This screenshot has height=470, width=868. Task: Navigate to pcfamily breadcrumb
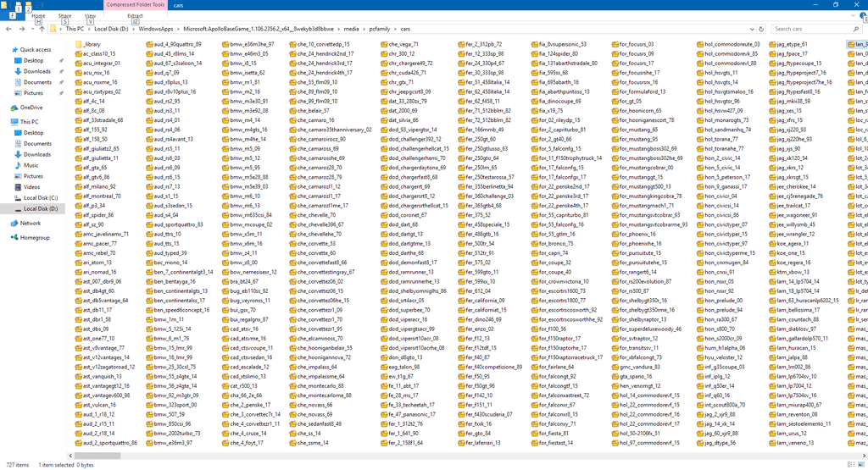point(380,29)
